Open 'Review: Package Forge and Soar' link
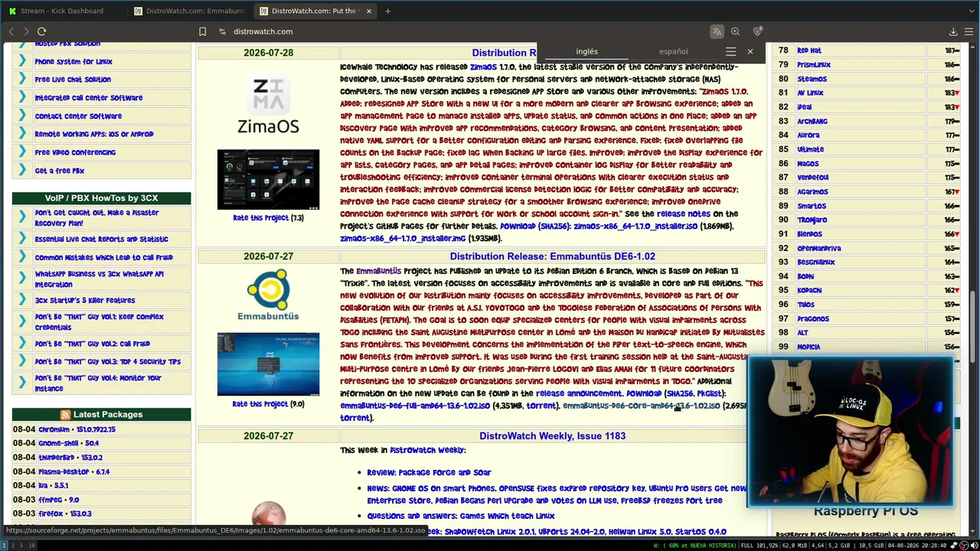 (x=429, y=472)
